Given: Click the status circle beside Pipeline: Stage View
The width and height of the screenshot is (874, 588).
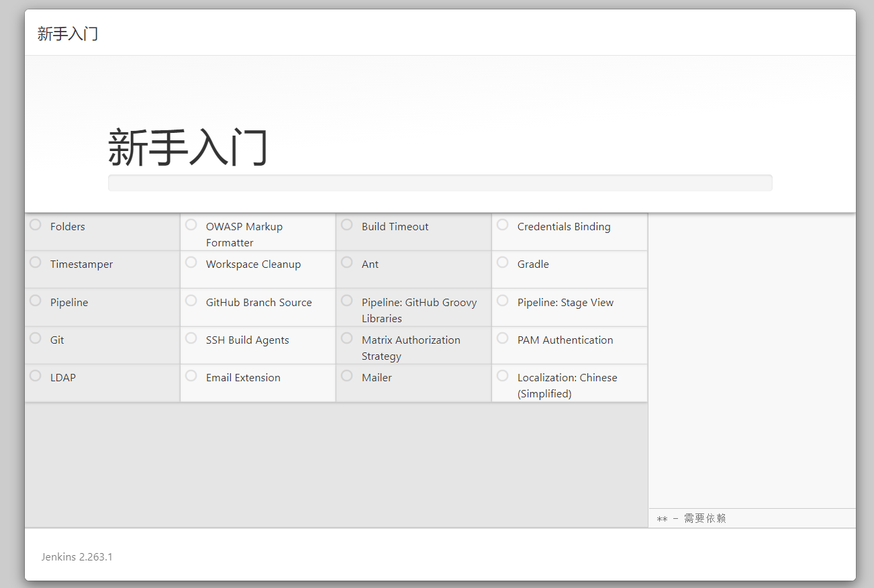Looking at the screenshot, I should tap(503, 301).
